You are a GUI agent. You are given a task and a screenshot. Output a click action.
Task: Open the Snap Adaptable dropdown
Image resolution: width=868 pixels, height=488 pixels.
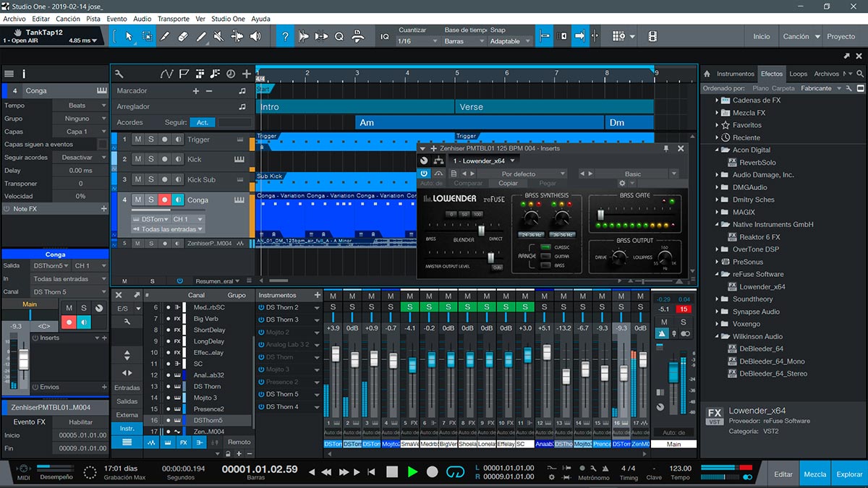(x=510, y=41)
